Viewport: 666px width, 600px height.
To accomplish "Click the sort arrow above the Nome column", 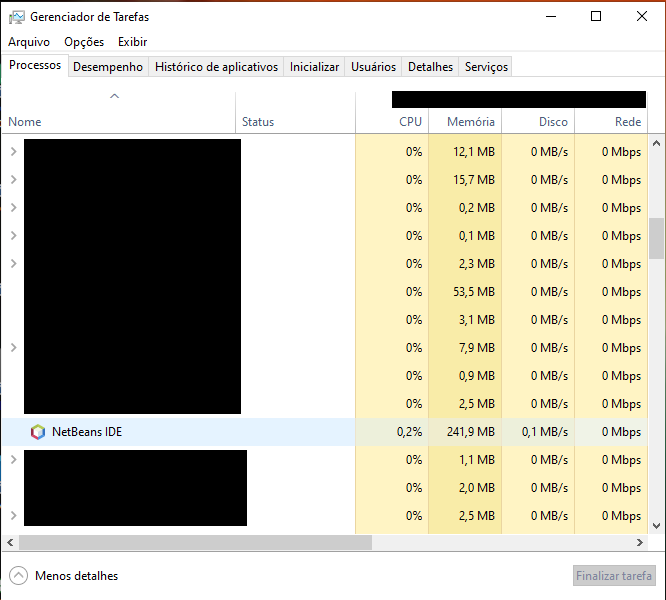I will pyautogui.click(x=114, y=96).
